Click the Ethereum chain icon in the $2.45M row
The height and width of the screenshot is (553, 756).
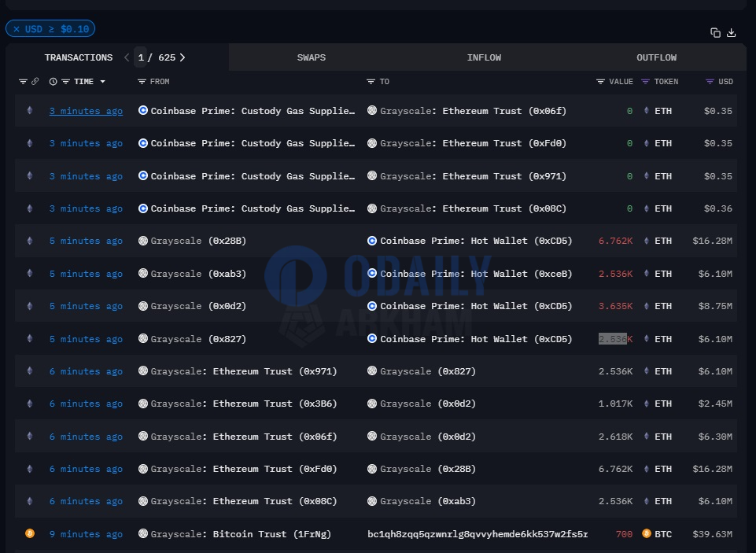coord(30,403)
